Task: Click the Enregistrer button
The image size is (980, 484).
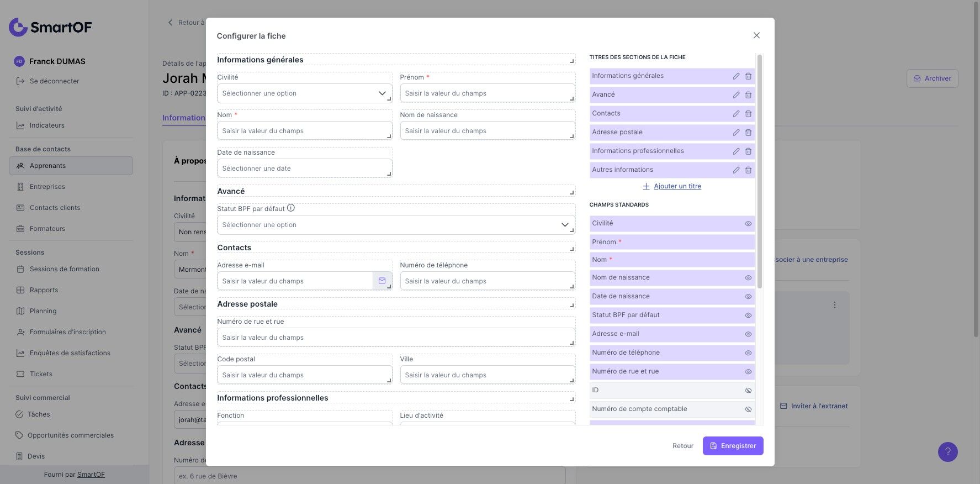Action: coord(733,446)
